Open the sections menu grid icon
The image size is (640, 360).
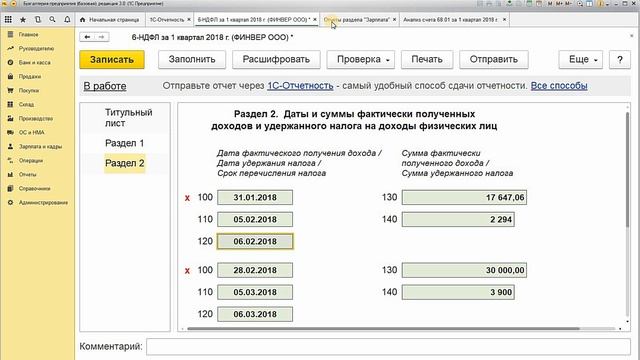pos(8,19)
